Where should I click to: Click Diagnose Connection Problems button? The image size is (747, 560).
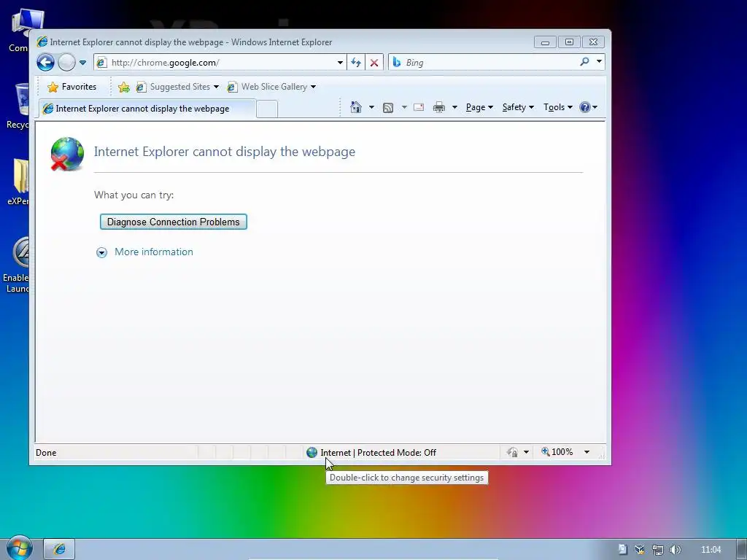(x=174, y=222)
